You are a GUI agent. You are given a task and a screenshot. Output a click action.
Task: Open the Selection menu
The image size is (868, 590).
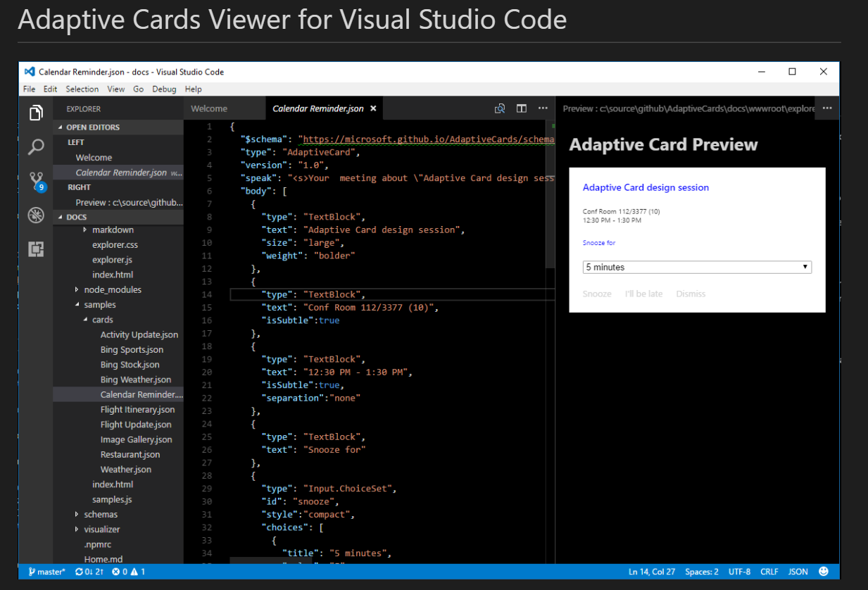(82, 89)
